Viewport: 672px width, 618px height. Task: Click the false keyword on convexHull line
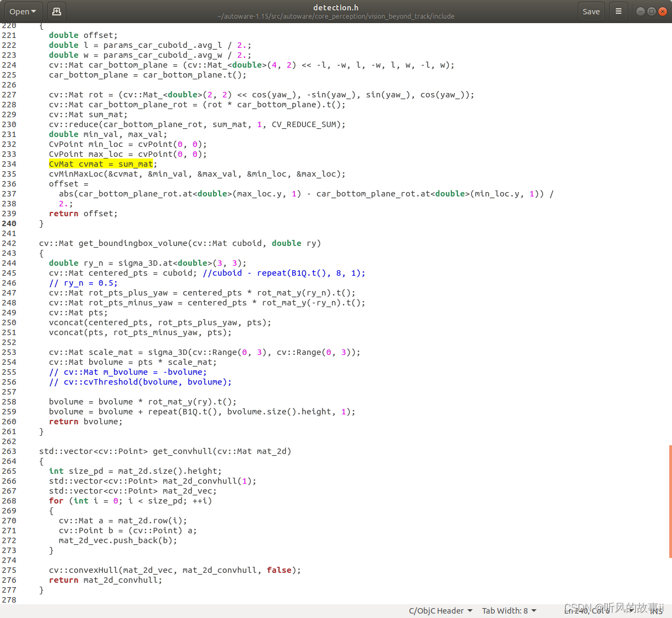click(x=278, y=570)
